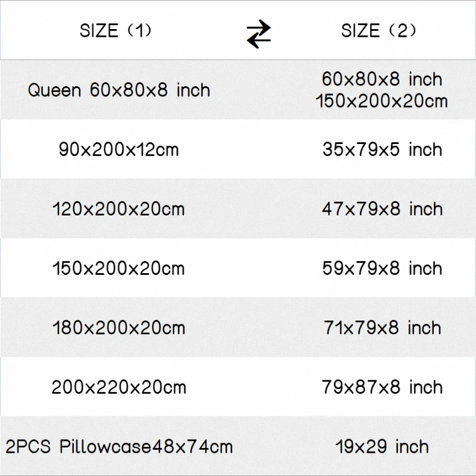Click the 47x79x8 inch value
The width and height of the screenshot is (476, 476).
(382, 209)
